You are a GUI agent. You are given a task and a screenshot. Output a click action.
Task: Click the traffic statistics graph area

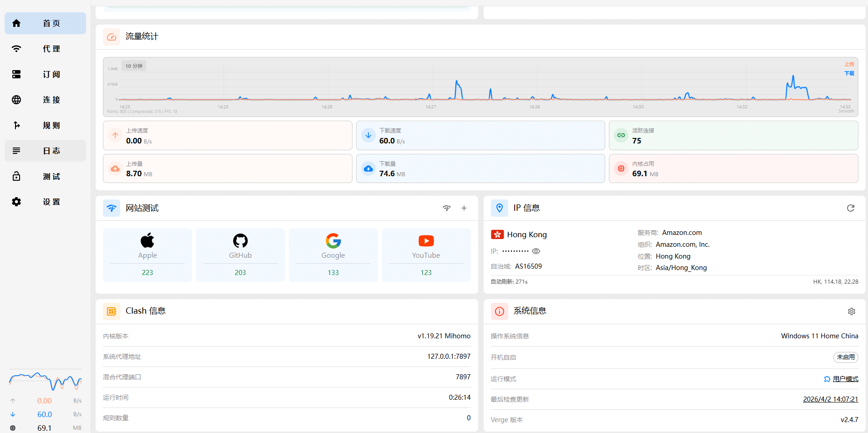click(480, 87)
